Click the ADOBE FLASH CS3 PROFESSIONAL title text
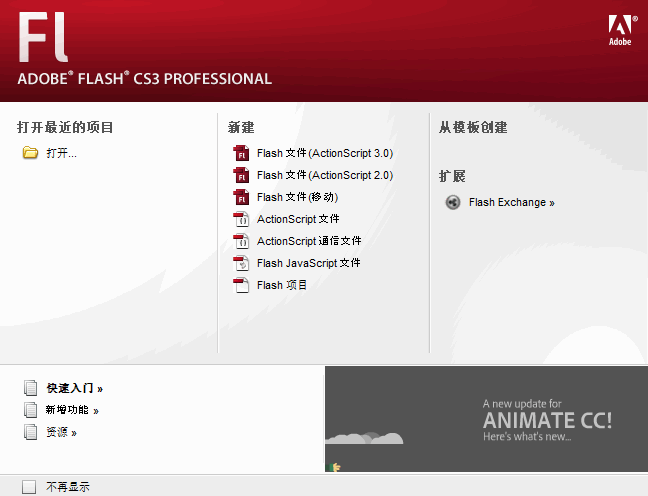This screenshot has height=496, width=648. pos(145,79)
